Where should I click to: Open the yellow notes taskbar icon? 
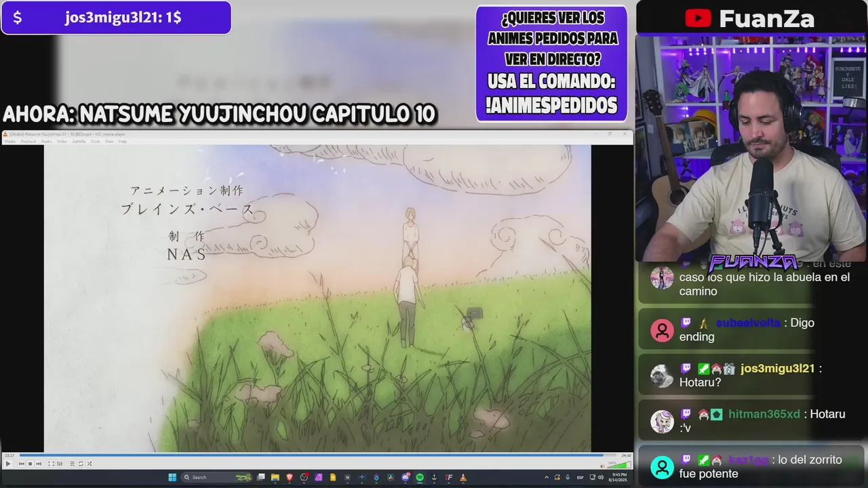[332, 477]
